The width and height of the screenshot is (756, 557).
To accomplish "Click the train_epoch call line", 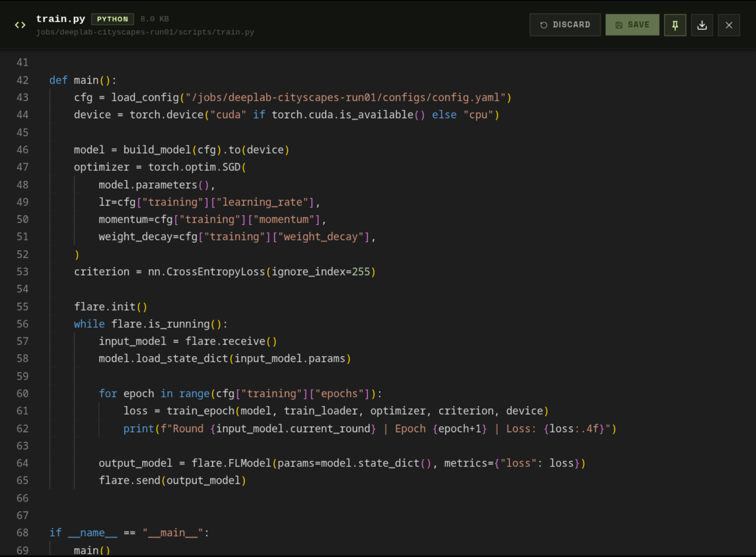I will tap(336, 411).
